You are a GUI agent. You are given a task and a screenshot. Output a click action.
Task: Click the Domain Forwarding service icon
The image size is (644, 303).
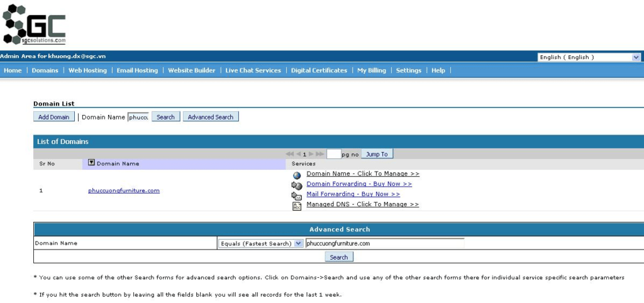(297, 185)
